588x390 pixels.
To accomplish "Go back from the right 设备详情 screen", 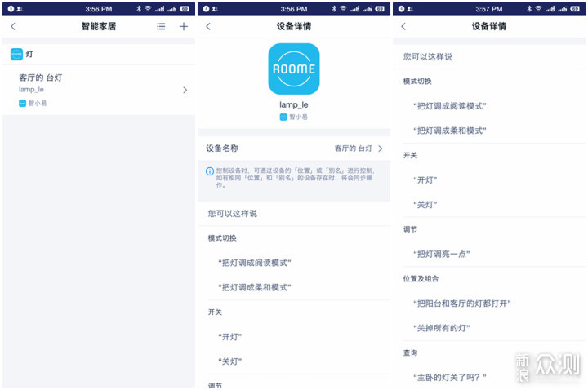I will [403, 26].
